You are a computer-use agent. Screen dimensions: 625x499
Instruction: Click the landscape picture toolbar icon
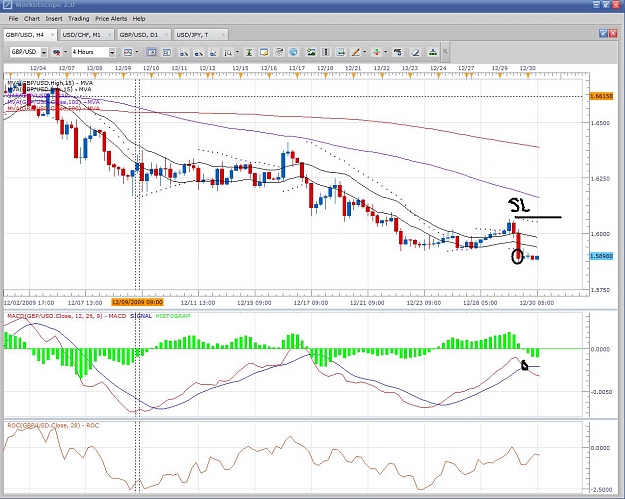point(311,52)
